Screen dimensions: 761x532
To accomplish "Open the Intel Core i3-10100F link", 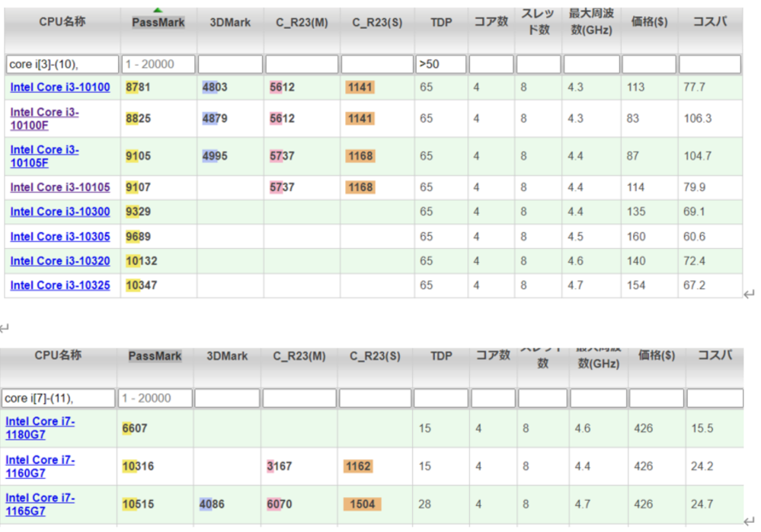I will [x=45, y=119].
